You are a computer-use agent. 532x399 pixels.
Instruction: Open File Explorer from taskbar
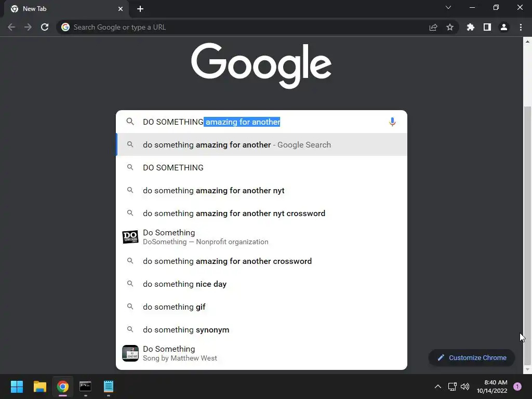39,387
